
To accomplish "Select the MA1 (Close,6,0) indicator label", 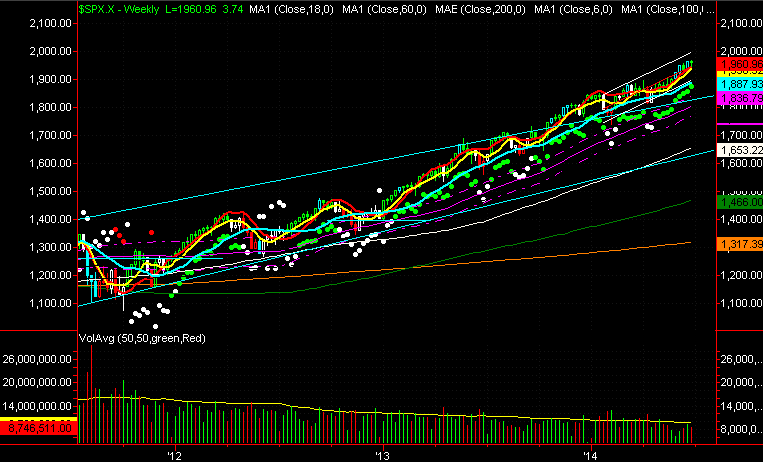I will click(x=573, y=9).
